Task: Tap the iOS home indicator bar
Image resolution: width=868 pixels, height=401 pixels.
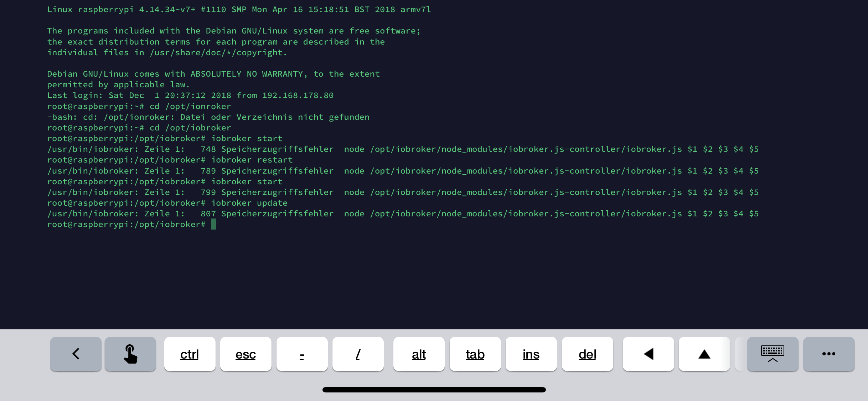Action: [x=434, y=390]
